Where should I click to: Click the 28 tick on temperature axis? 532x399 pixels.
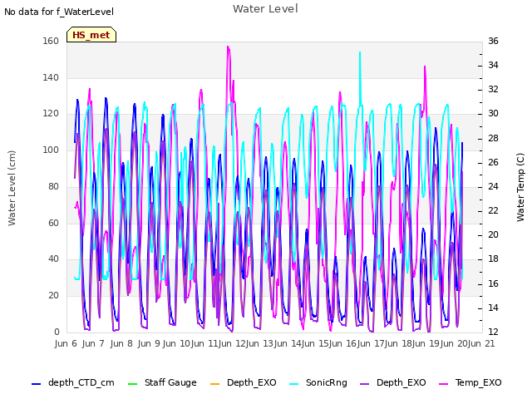[493, 139]
